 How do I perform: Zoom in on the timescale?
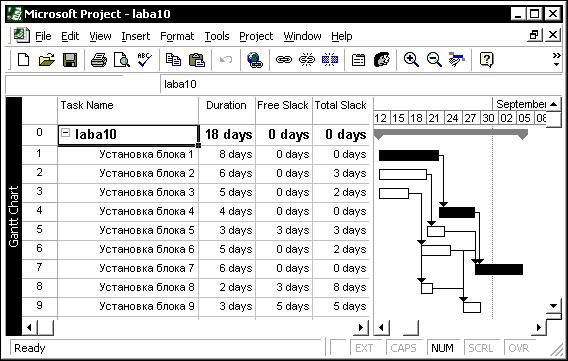coord(411,60)
